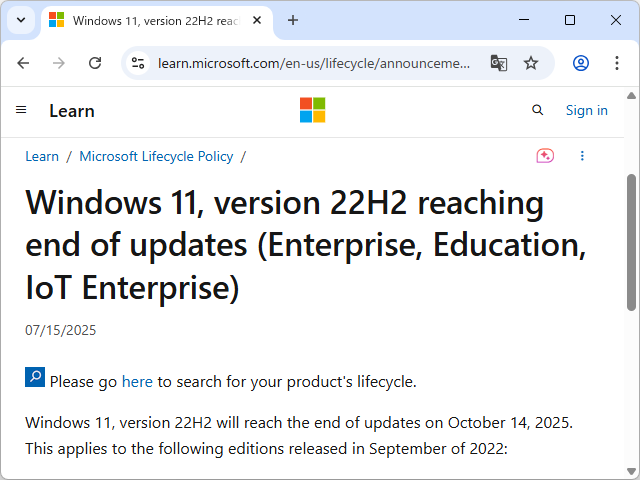Open the article more options menu
Image resolution: width=640 pixels, height=480 pixels.
[582, 156]
